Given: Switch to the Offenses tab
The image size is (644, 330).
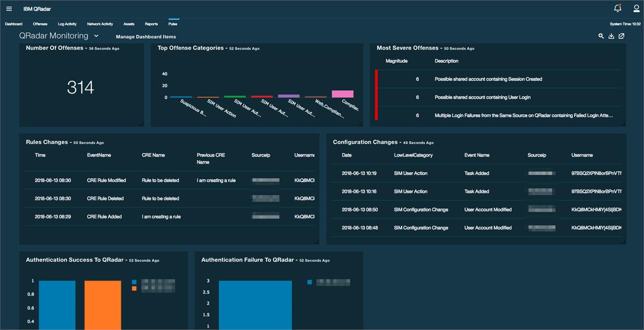Looking at the screenshot, I should (40, 24).
